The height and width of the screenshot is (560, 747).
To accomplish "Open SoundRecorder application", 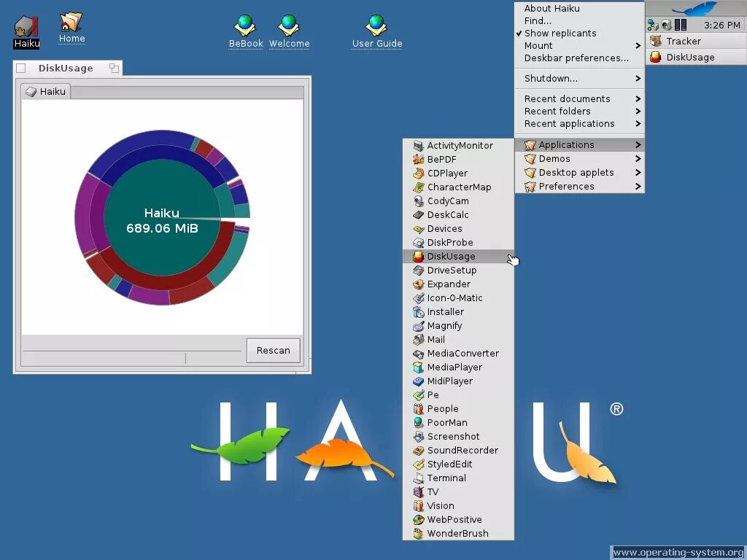I will (458, 449).
